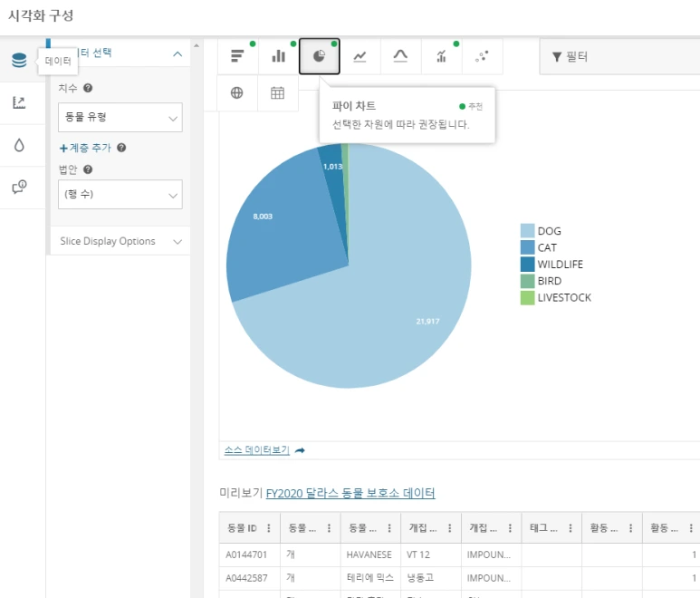700x598 pixels.
Task: Select the area curve chart type
Action: coord(400,56)
